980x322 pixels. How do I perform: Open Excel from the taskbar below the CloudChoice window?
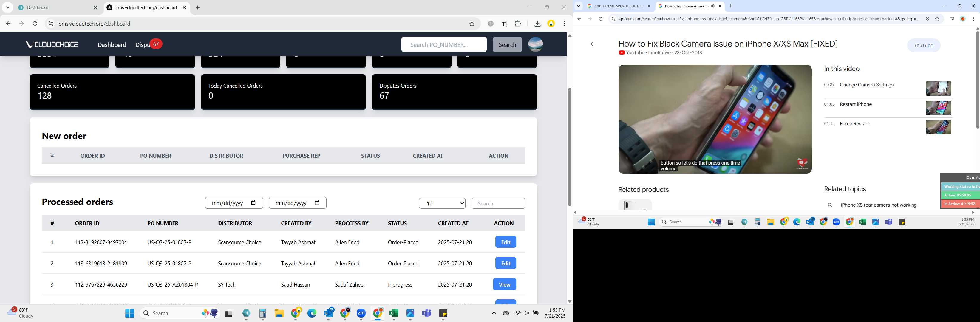coord(394,313)
